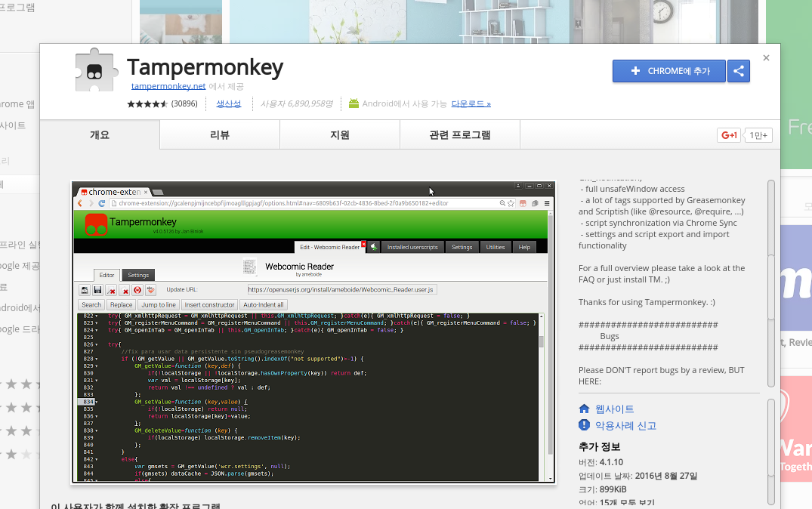Open the tampermonkey.net developer link

pos(168,86)
